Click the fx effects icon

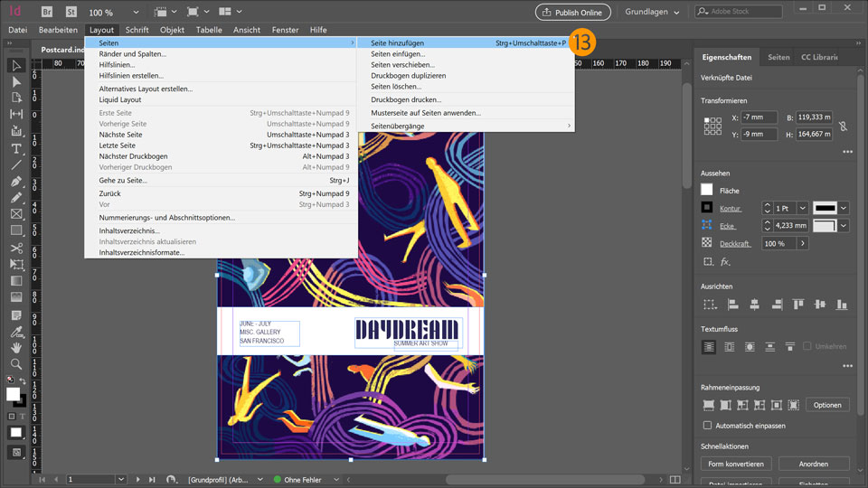tap(724, 262)
